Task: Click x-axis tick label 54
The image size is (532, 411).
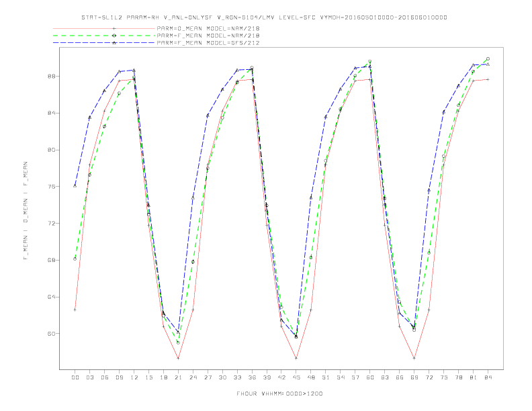Action: click(341, 377)
